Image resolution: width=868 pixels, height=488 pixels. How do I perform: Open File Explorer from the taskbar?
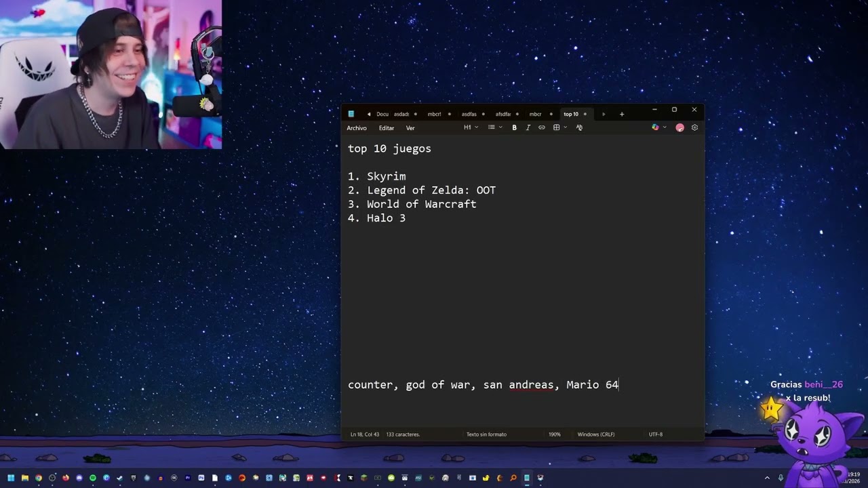[x=25, y=478]
